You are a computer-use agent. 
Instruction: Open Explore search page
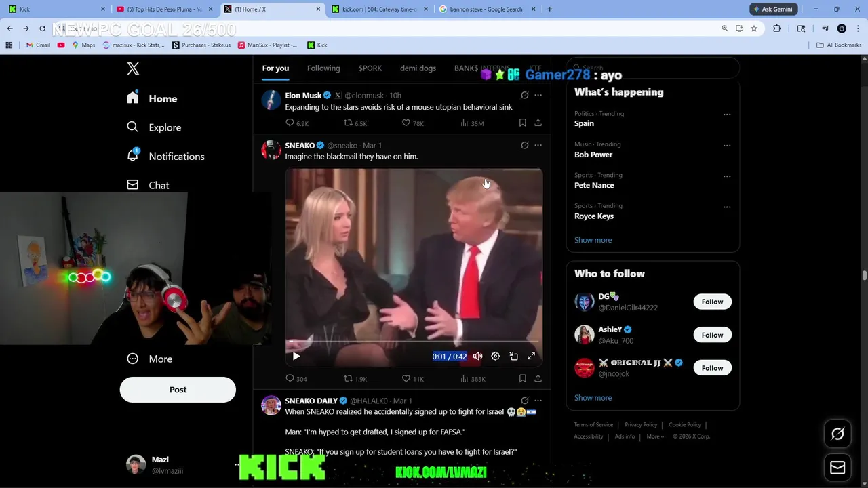[x=154, y=127]
